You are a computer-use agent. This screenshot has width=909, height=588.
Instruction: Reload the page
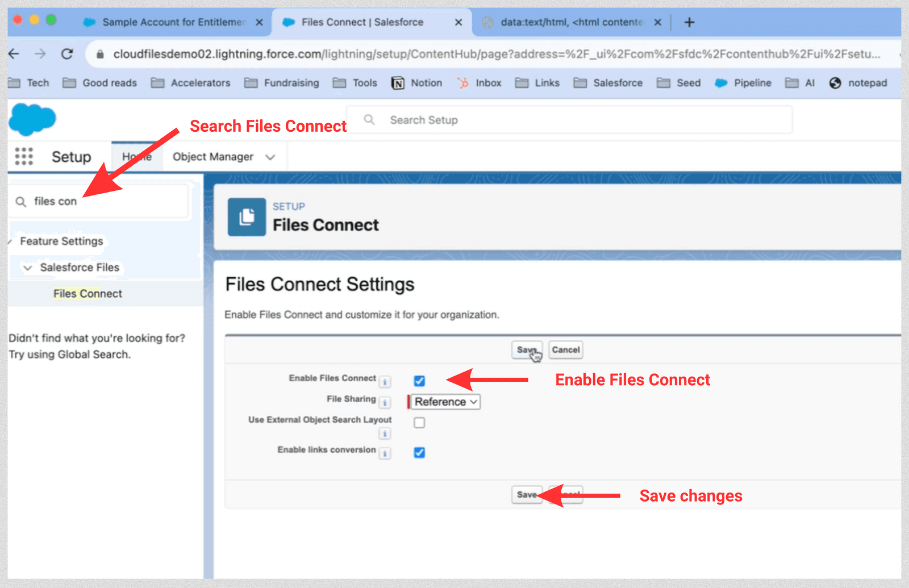click(x=66, y=54)
